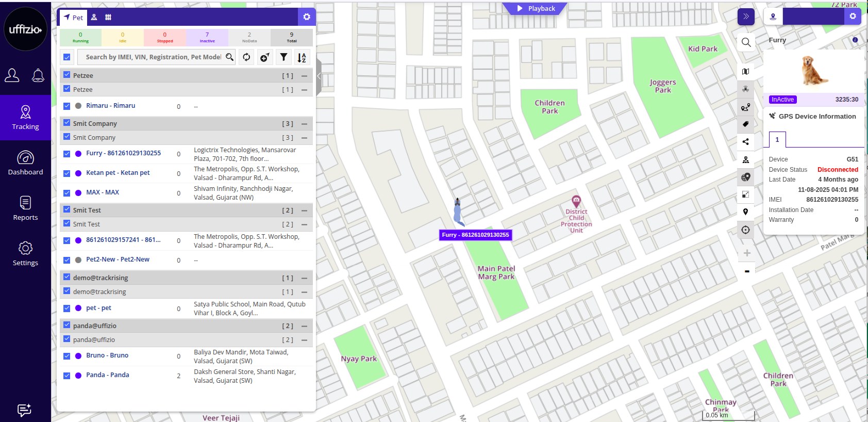Open pet panel settings gear
Viewport: 868px width, 422px height.
(307, 17)
